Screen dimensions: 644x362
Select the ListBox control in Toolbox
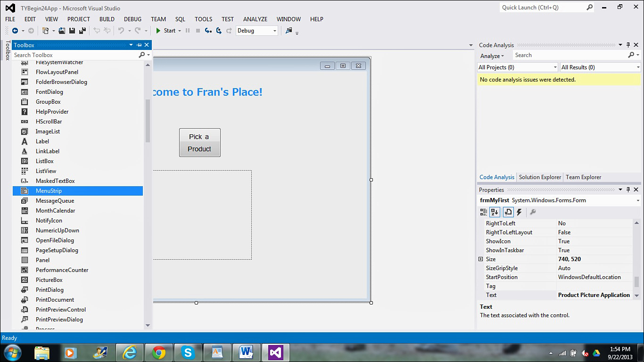point(78,161)
